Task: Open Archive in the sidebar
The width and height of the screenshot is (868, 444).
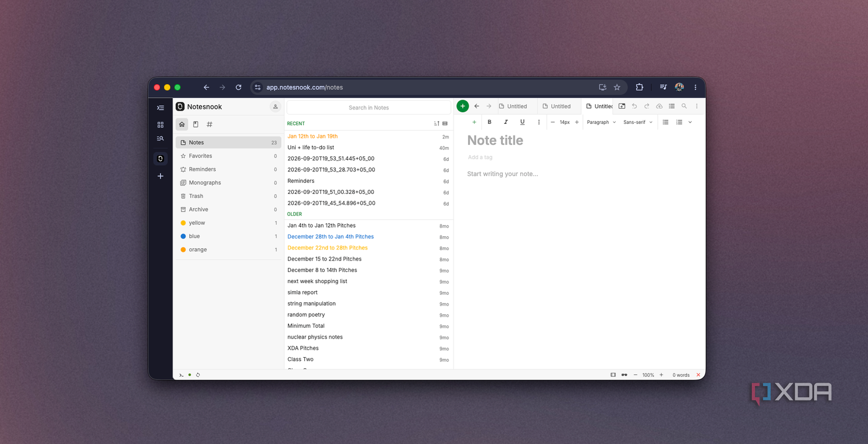Action: click(229, 209)
